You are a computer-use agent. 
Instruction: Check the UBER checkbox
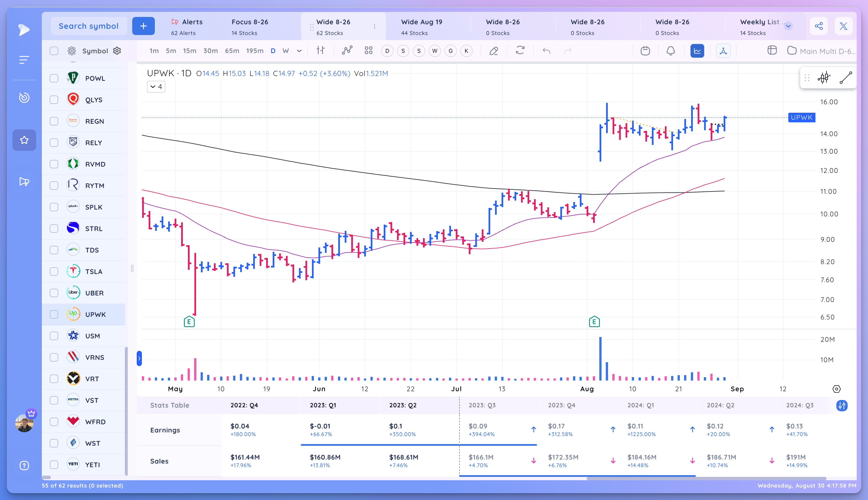tap(54, 293)
